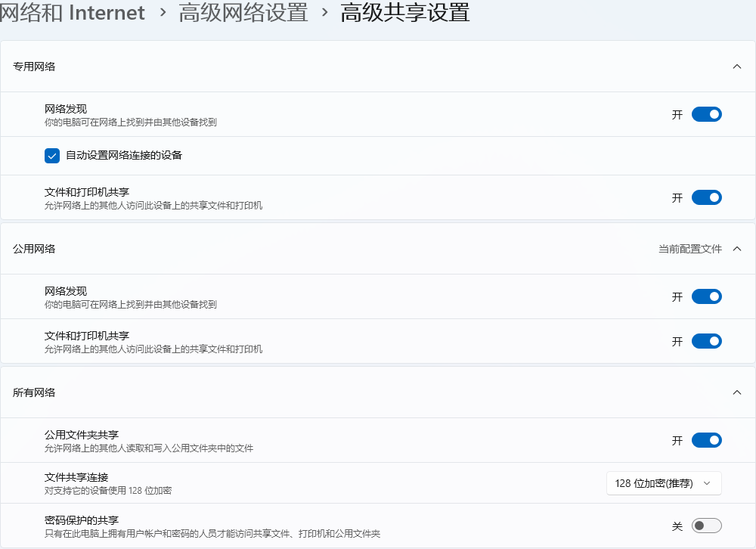Click the 所有网络 header label
This screenshot has height=549, width=756.
pos(34,392)
